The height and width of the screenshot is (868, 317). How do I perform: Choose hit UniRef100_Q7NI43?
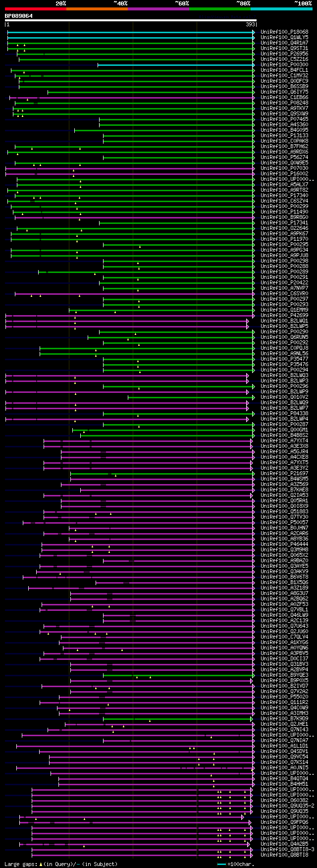pyautogui.click(x=284, y=729)
